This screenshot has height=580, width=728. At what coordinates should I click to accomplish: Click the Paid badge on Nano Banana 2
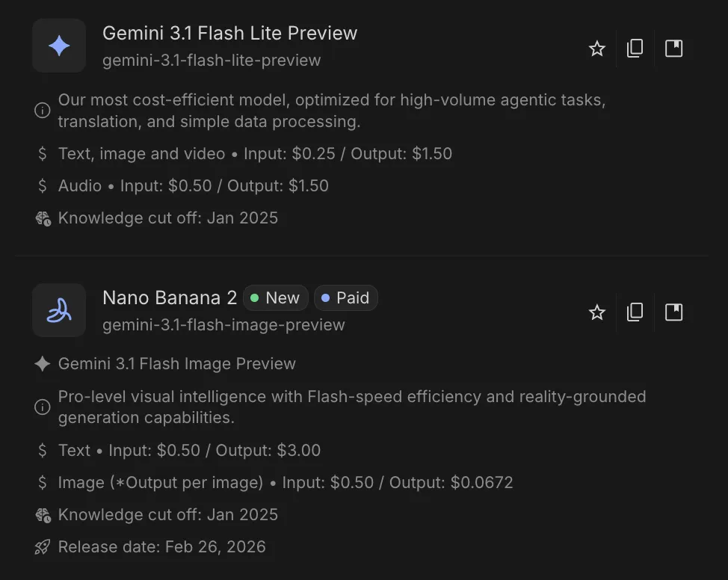coord(345,297)
